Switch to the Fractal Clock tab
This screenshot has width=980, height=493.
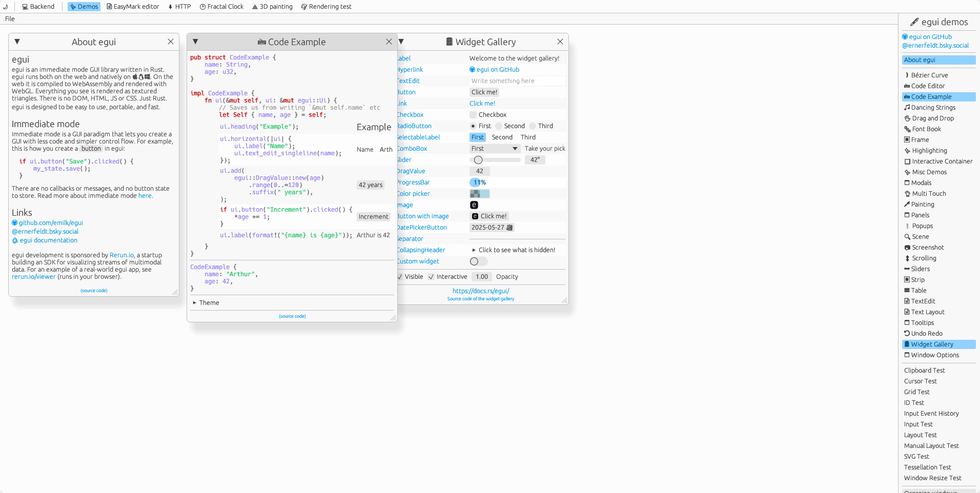(221, 7)
